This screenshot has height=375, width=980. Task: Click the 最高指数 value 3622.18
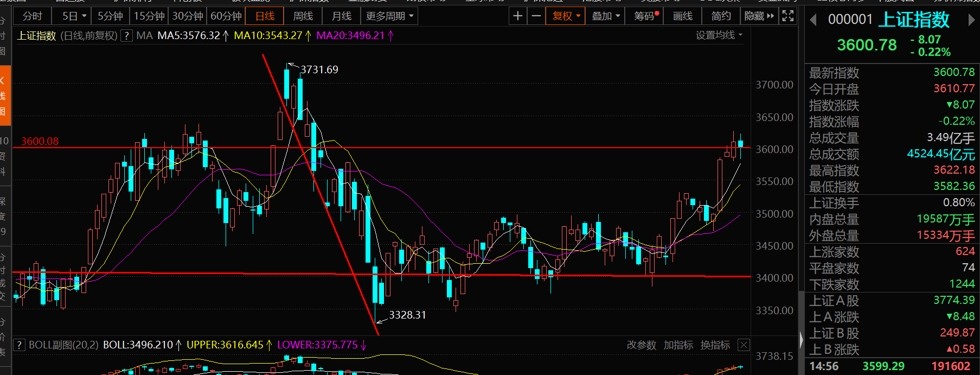click(x=954, y=170)
